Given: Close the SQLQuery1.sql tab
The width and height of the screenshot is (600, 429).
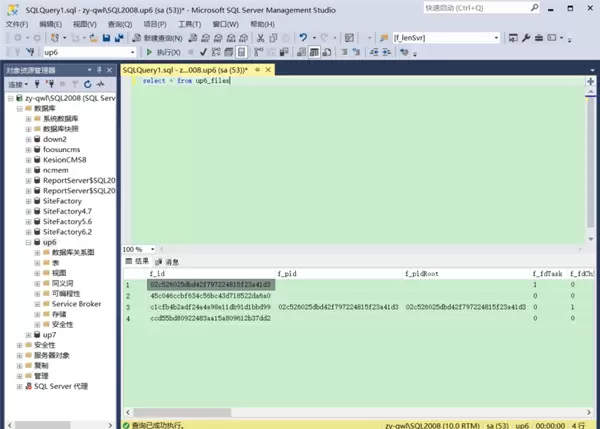Looking at the screenshot, I should click(x=268, y=71).
